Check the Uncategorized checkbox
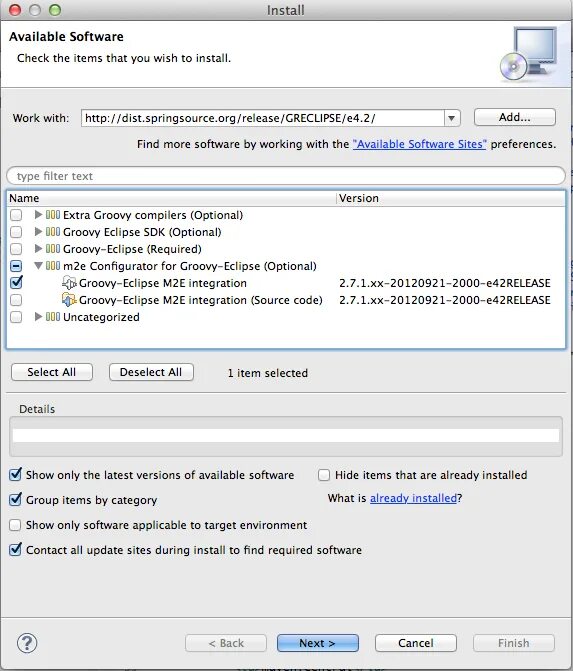Image resolution: width=573 pixels, height=671 pixels. click(16, 317)
